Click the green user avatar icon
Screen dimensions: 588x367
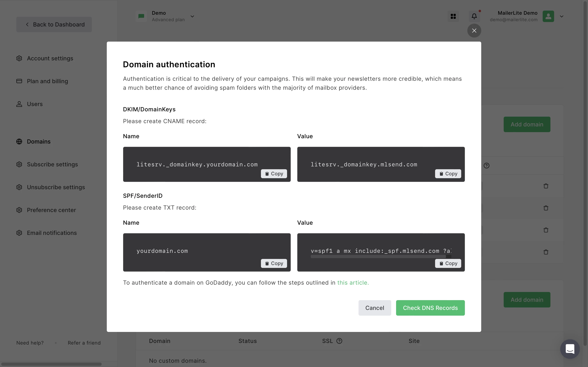(548, 16)
